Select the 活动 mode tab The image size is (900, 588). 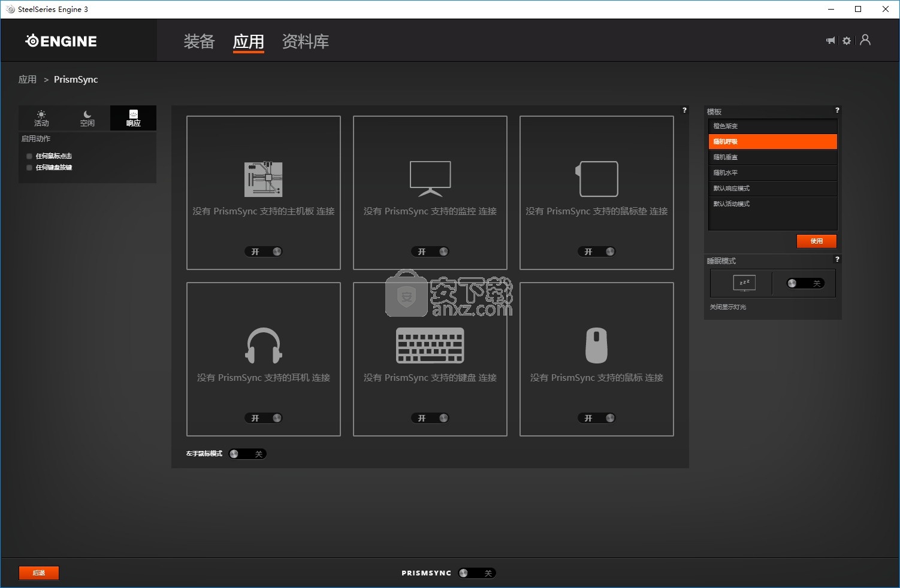click(x=41, y=118)
